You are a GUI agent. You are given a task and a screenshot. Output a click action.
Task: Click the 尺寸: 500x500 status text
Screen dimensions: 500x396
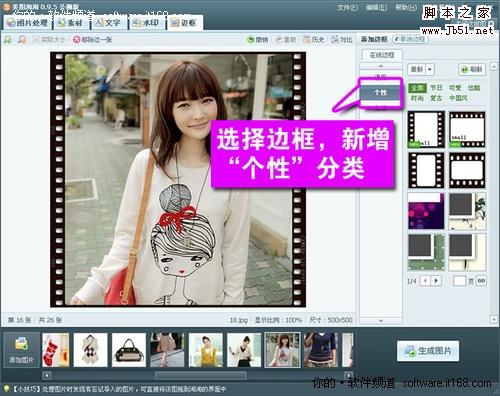(x=331, y=320)
